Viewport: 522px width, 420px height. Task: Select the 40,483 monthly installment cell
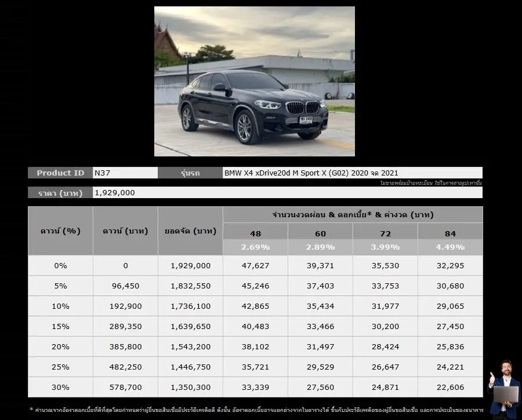(255, 326)
